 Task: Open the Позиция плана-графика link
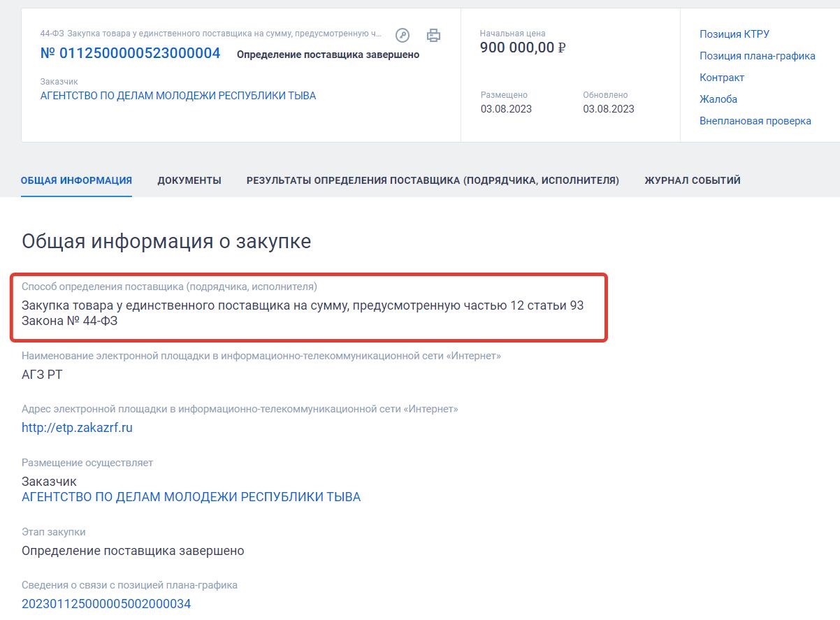(x=758, y=55)
